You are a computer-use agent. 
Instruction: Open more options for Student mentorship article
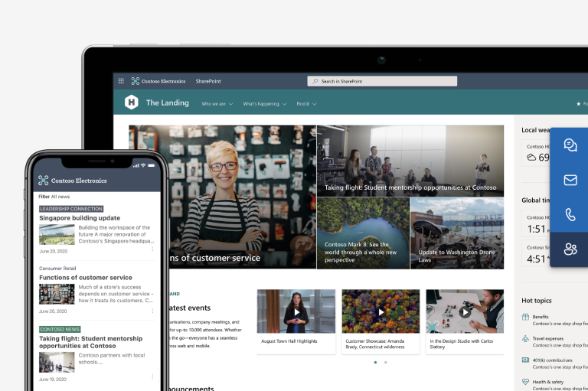152,376
